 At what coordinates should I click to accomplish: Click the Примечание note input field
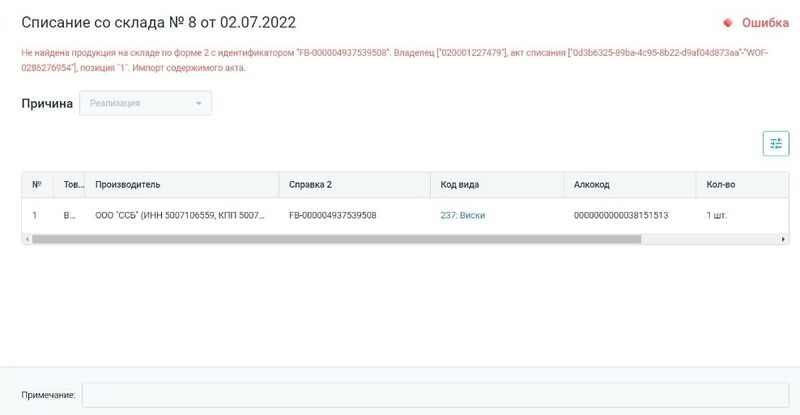click(x=435, y=395)
